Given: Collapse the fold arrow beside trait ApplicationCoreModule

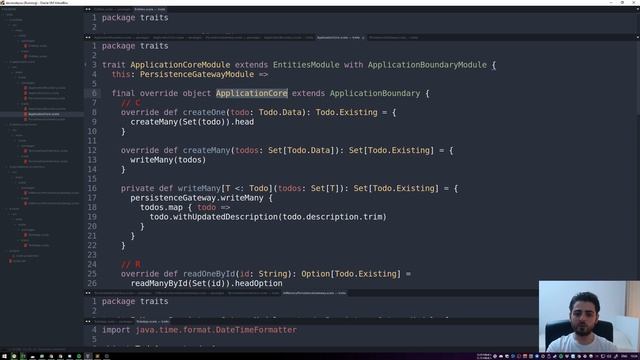Looking at the screenshot, I should (86, 64).
